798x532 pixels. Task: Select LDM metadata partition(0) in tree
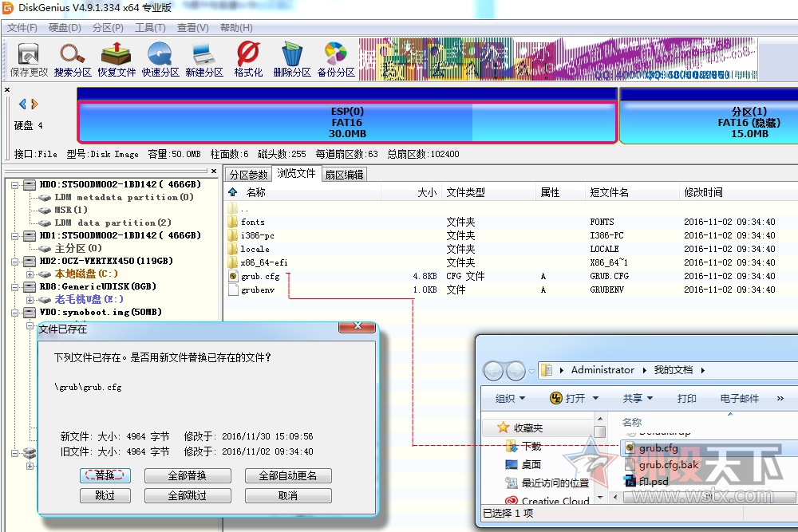tap(124, 197)
